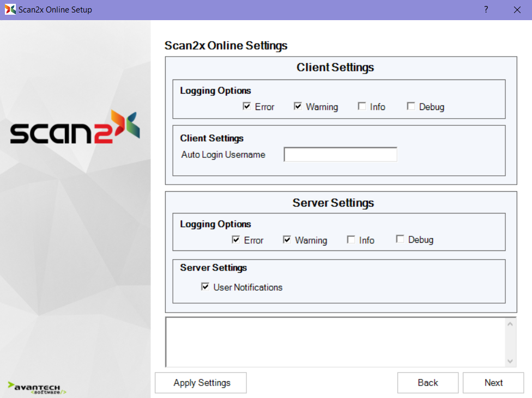Enable Client Debug logging checkbox
Screen dimensions: 532x398
tap(411, 107)
